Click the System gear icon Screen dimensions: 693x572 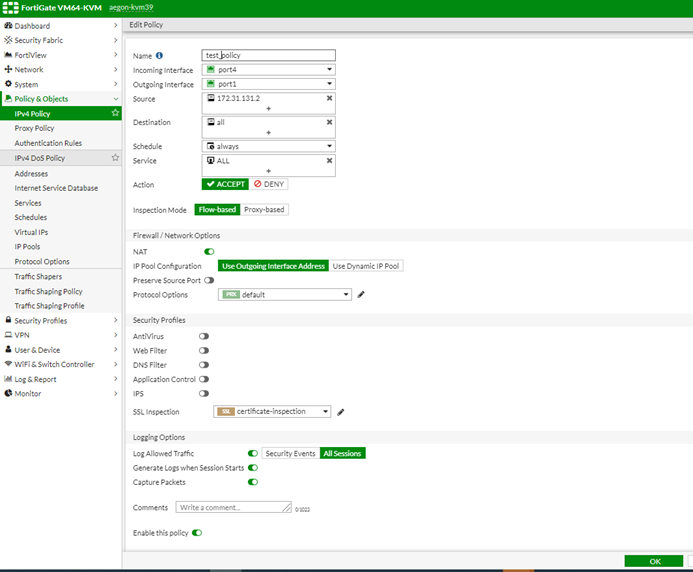click(8, 84)
